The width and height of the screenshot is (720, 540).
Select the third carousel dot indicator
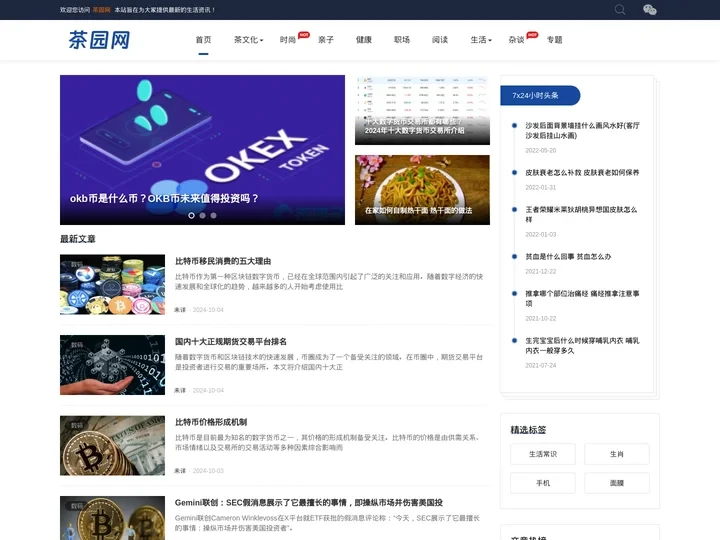coord(214,215)
